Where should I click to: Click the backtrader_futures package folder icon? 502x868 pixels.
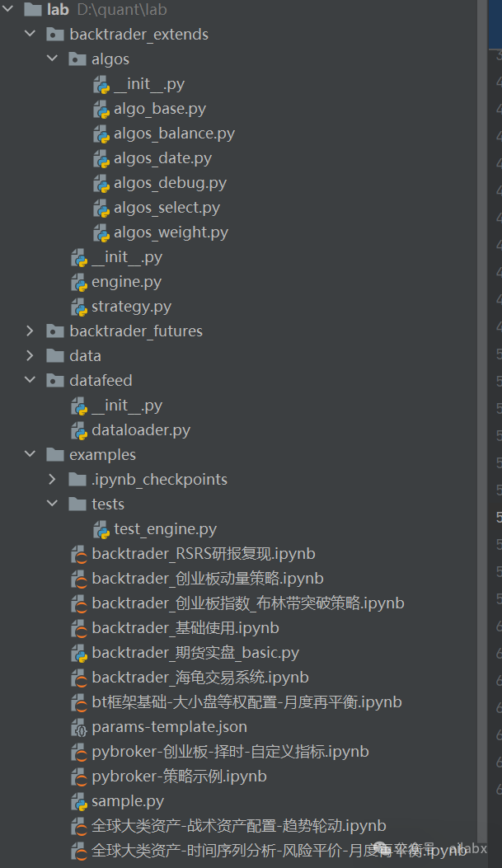click(54, 331)
